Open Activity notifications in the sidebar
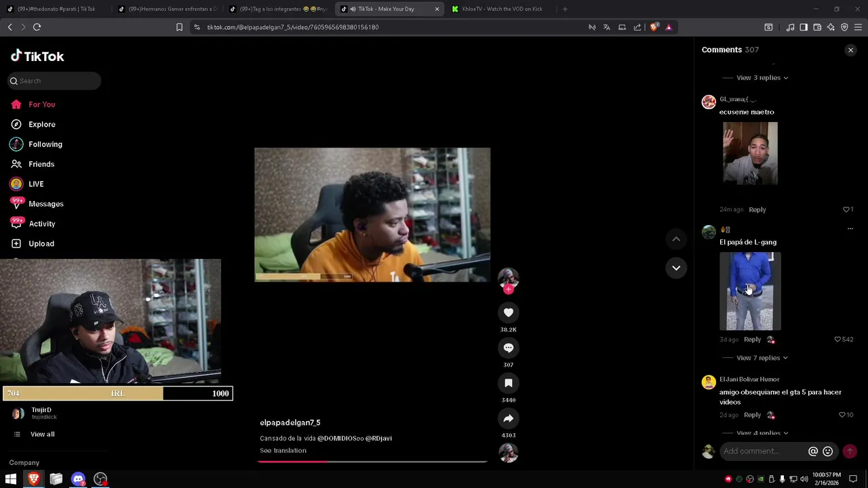 pyautogui.click(x=42, y=224)
